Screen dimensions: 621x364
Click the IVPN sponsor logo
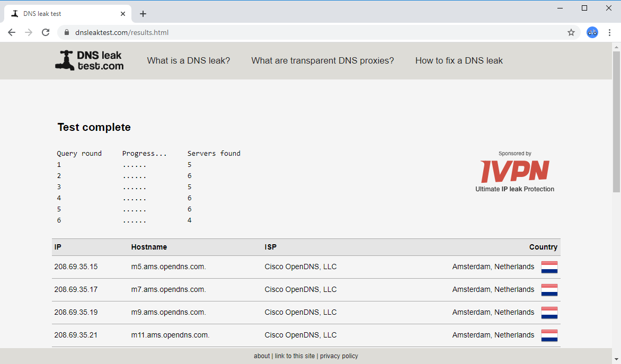514,172
